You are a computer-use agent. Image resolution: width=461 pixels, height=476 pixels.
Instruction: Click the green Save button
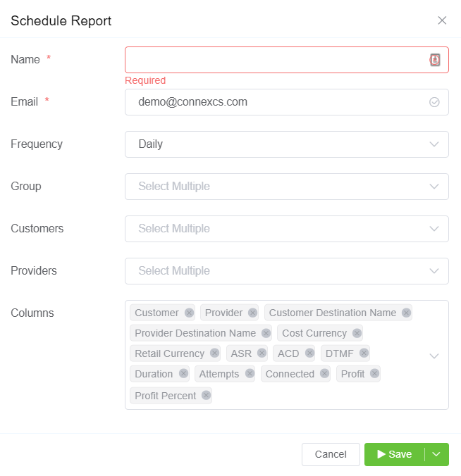pos(395,454)
